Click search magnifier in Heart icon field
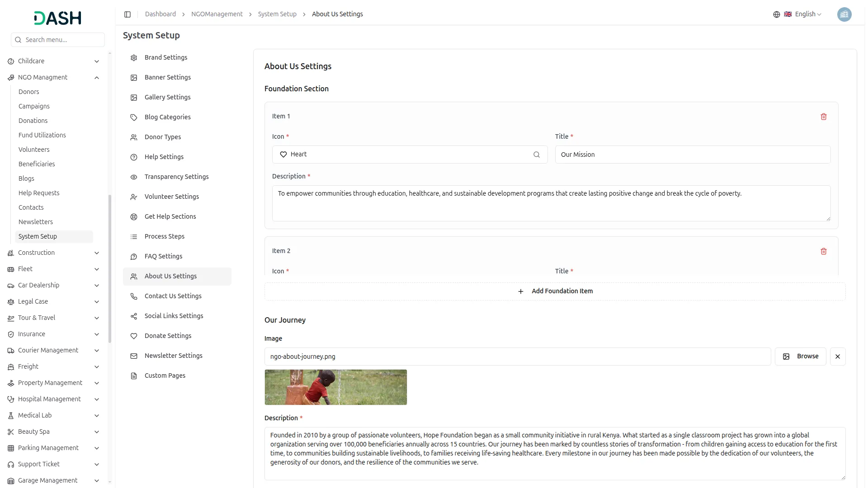 coord(536,155)
